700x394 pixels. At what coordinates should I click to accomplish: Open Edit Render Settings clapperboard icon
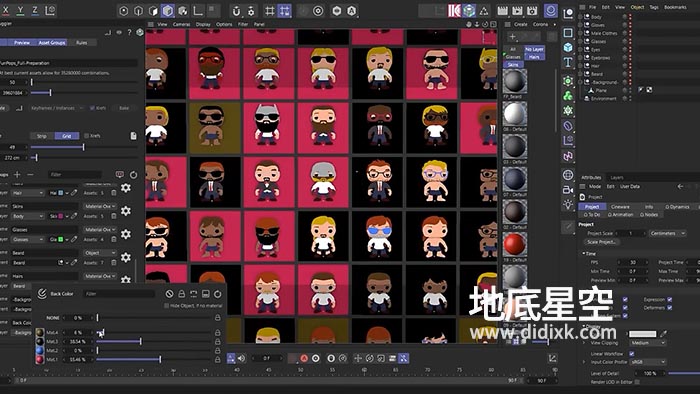(x=532, y=10)
